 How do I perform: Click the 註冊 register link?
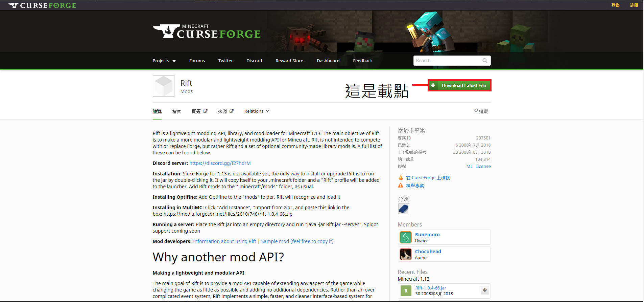tap(634, 5)
